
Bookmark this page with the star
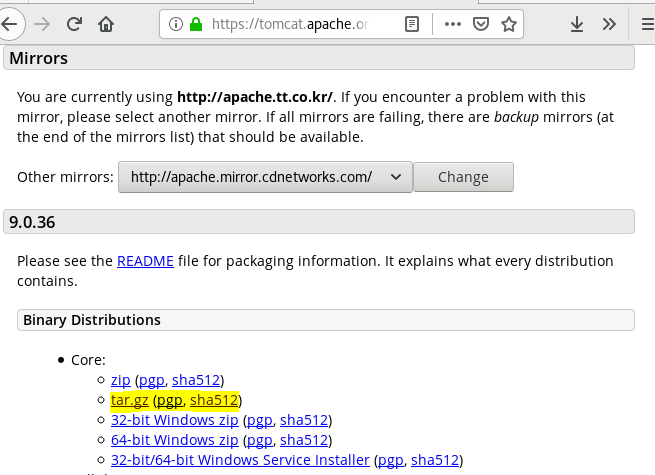coord(509,24)
